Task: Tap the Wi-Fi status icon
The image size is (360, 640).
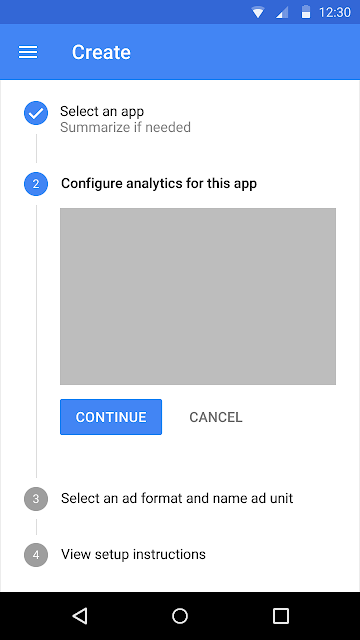Action: coord(258,12)
